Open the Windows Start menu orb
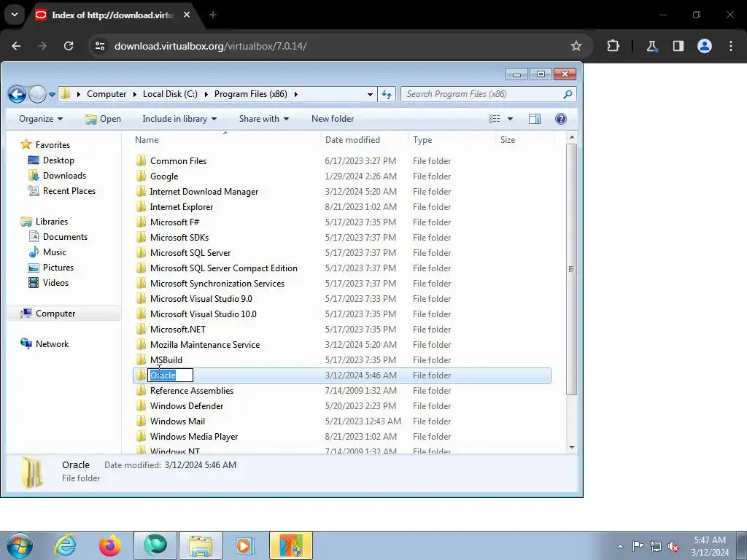Screen dimensions: 747x560 (x=19, y=545)
